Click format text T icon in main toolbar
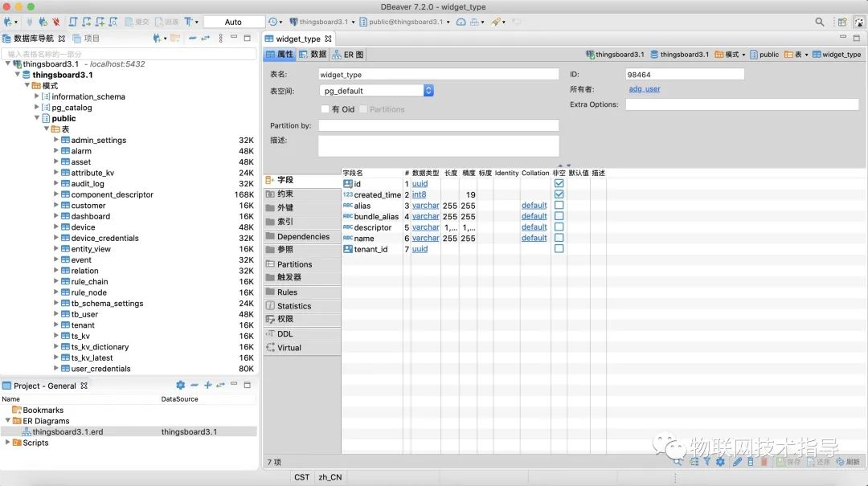Viewport: 868px width, 486px height. 189,22
